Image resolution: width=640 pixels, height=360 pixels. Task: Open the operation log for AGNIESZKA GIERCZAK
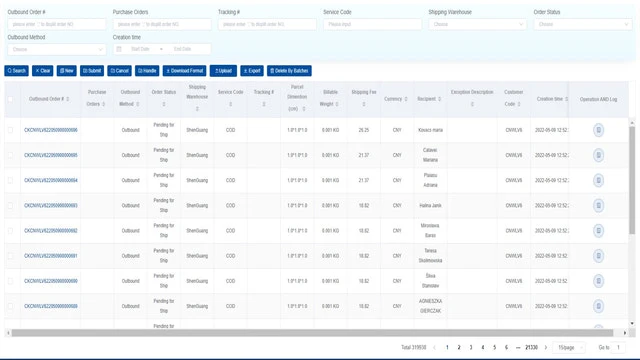click(598, 306)
